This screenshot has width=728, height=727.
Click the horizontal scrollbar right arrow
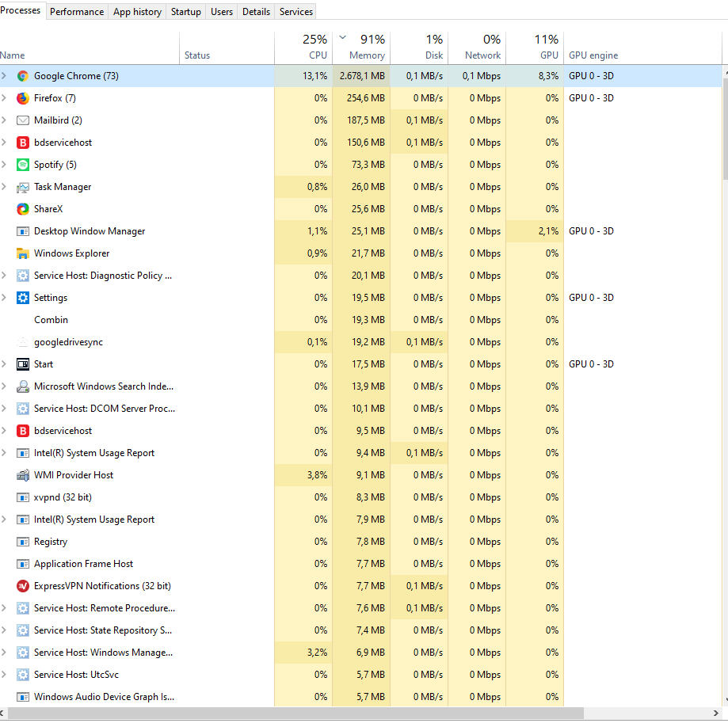(x=715, y=713)
